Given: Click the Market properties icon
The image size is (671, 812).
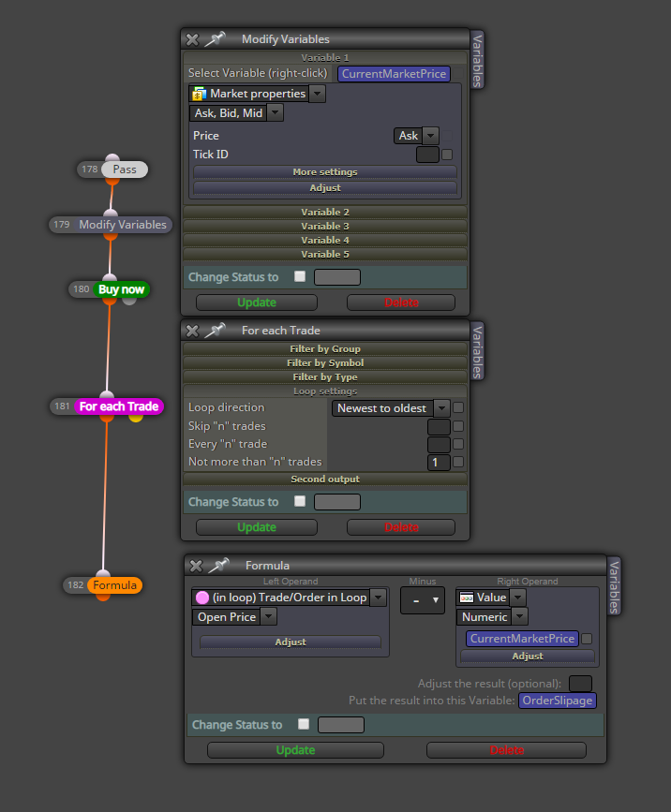Looking at the screenshot, I should (199, 94).
